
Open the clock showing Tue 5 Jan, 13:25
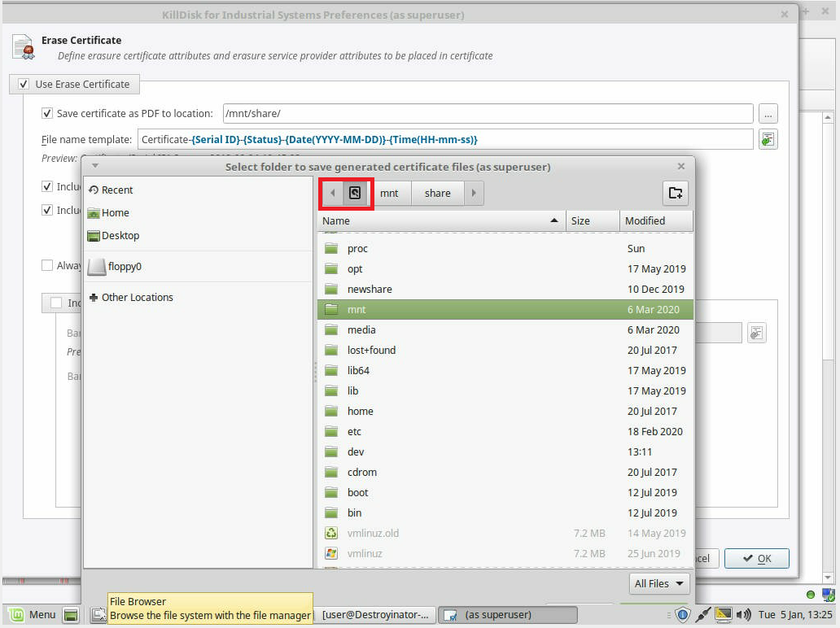coord(795,615)
